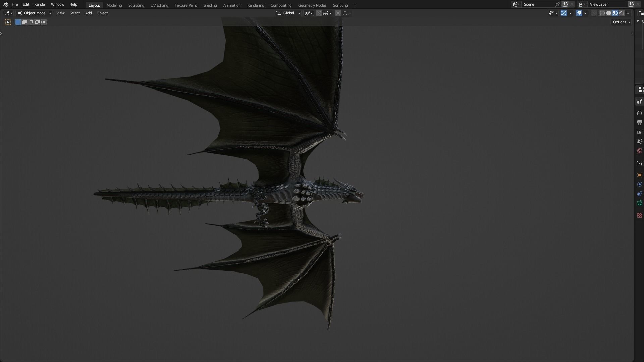Open the Render menu
The height and width of the screenshot is (362, 644).
pos(40,4)
